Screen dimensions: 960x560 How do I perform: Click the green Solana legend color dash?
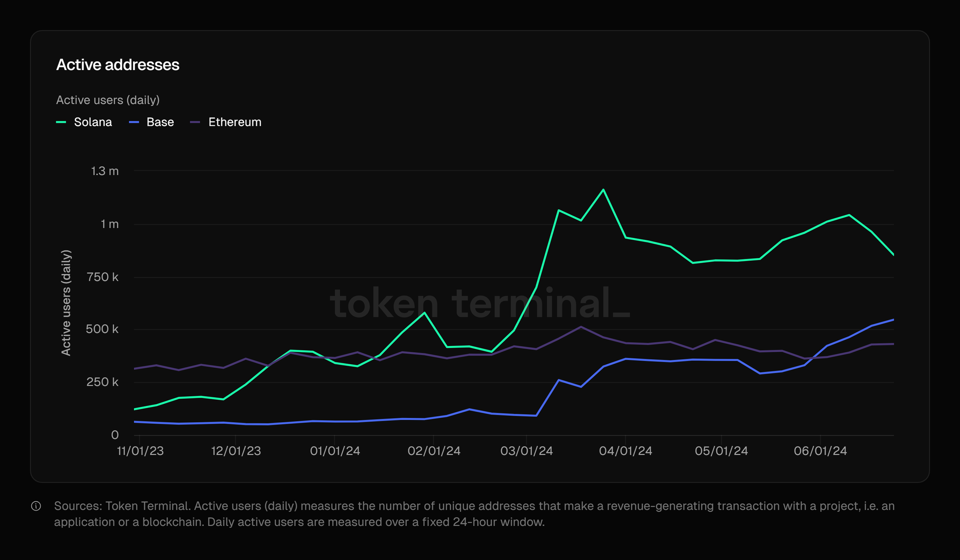(61, 122)
